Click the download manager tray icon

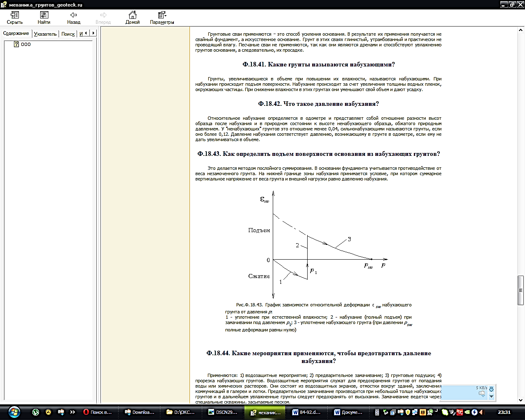(x=401, y=412)
